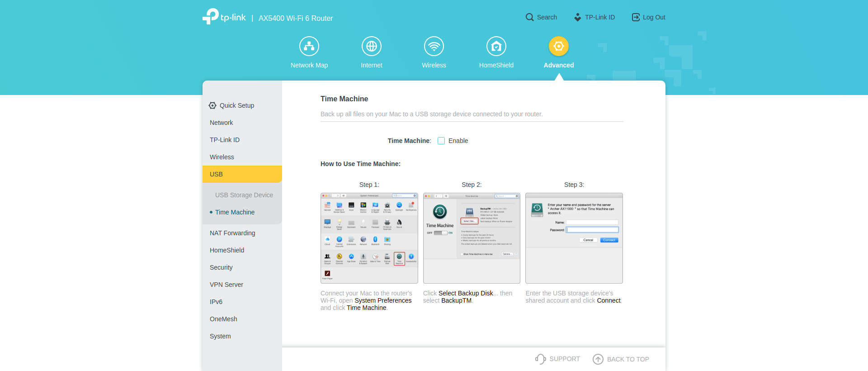Click the Search magnifier icon
The image size is (868, 371).
click(x=529, y=17)
